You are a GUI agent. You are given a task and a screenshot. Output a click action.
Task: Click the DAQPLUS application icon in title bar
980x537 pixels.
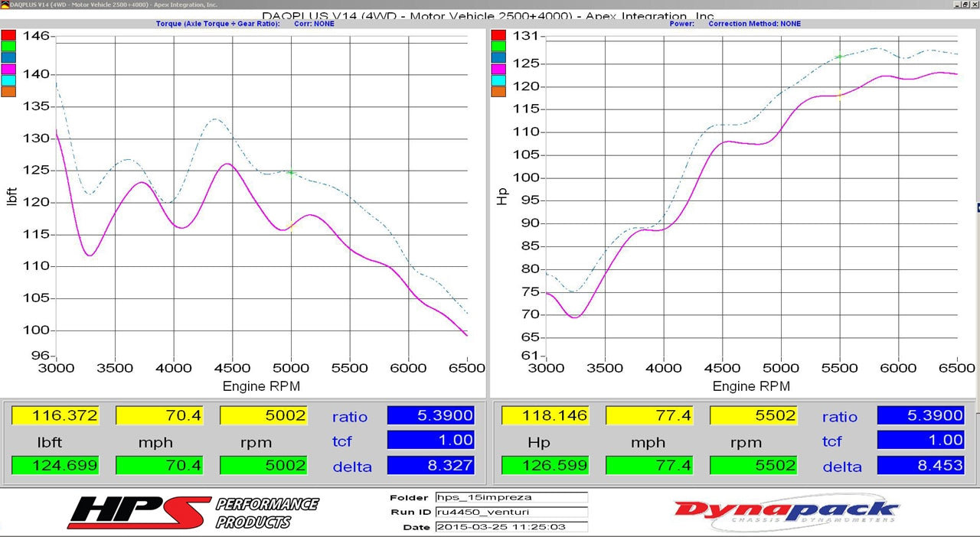pyautogui.click(x=5, y=4)
